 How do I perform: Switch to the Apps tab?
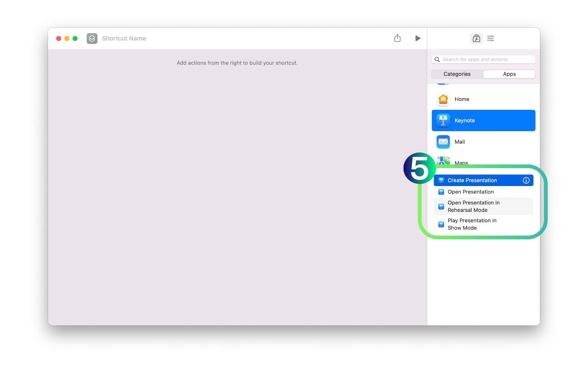coord(509,74)
